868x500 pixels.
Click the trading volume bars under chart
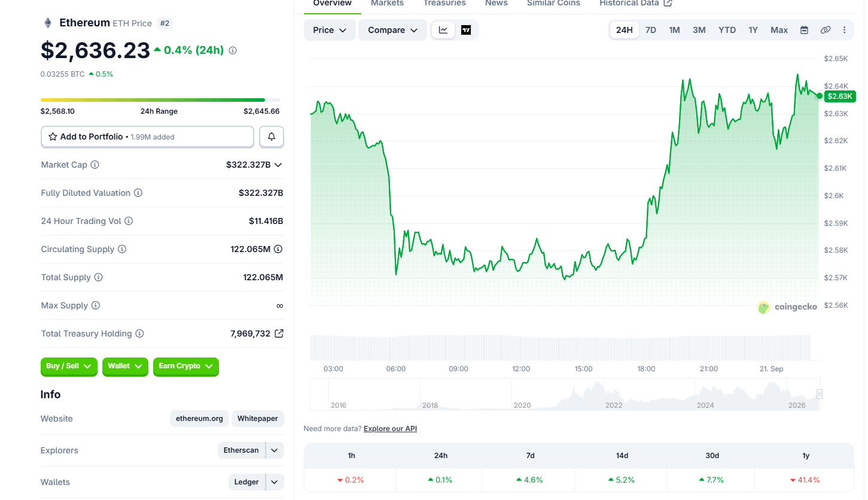point(561,347)
